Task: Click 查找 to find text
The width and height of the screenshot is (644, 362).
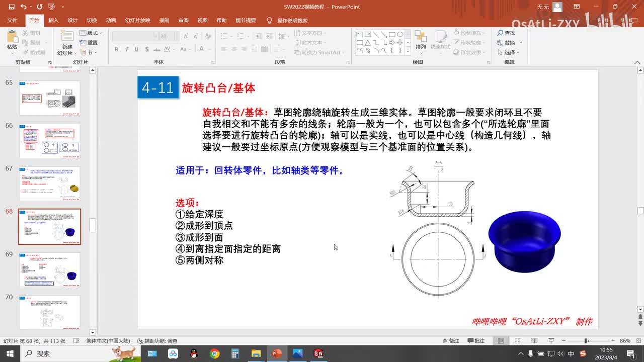Action: (x=506, y=33)
